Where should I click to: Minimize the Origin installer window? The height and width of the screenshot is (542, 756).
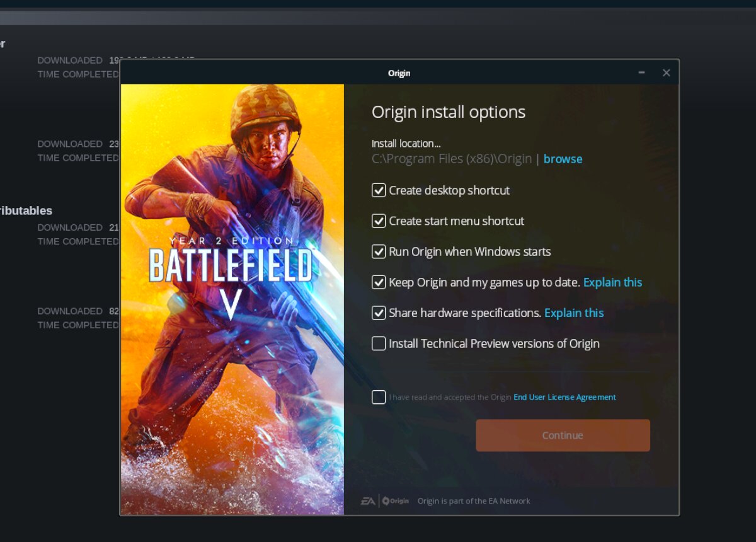(641, 72)
